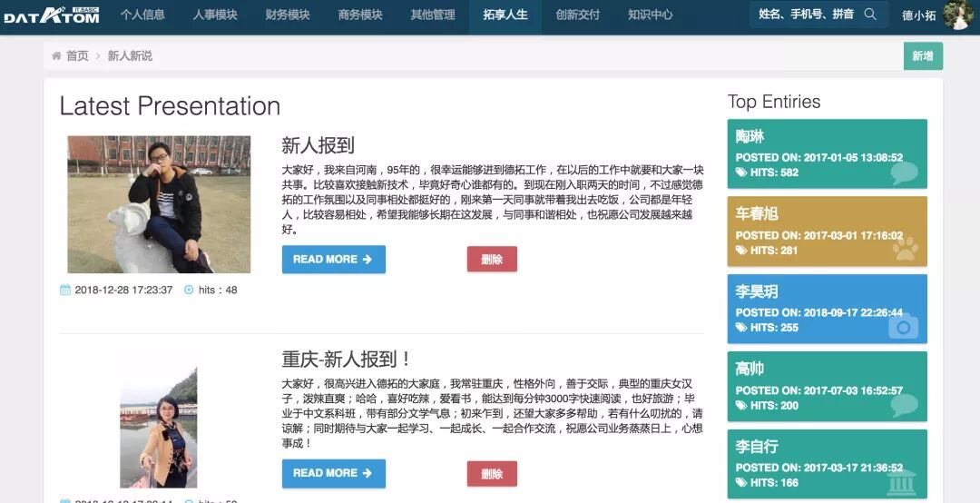Open the 人事模块 menu
The height and width of the screenshot is (503, 980).
[x=215, y=15]
